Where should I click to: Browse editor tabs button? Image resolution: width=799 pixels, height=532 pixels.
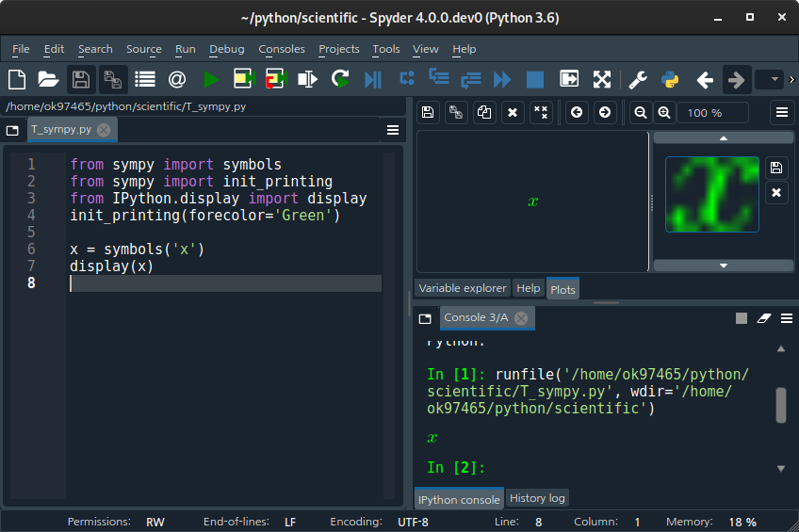[12, 130]
